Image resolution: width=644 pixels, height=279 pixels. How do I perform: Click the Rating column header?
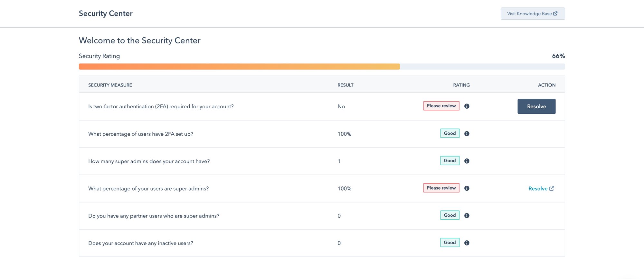coord(461,85)
